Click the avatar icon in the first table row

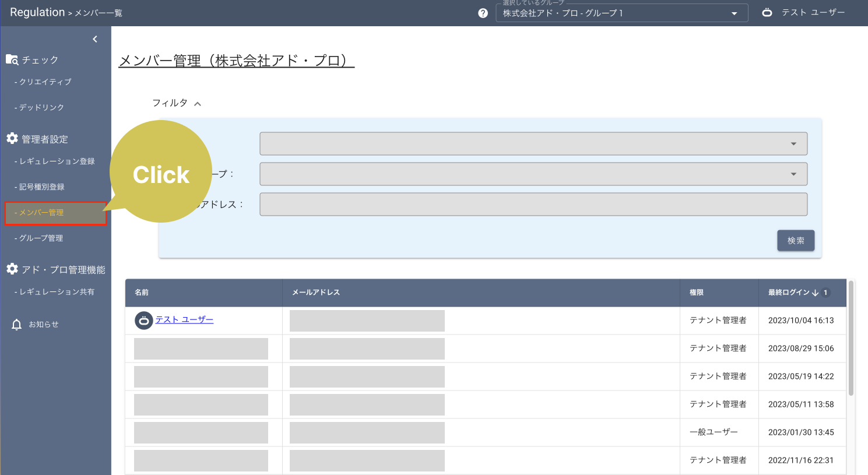[143, 320]
